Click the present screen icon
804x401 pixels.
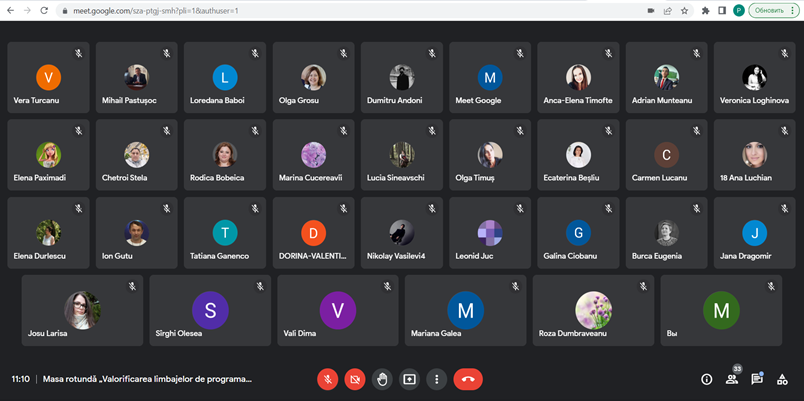point(409,379)
